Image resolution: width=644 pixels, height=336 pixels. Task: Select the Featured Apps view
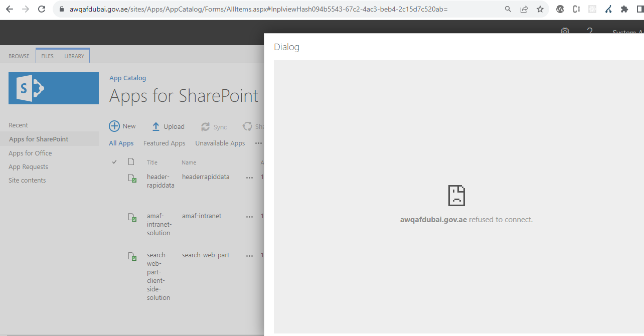point(165,143)
